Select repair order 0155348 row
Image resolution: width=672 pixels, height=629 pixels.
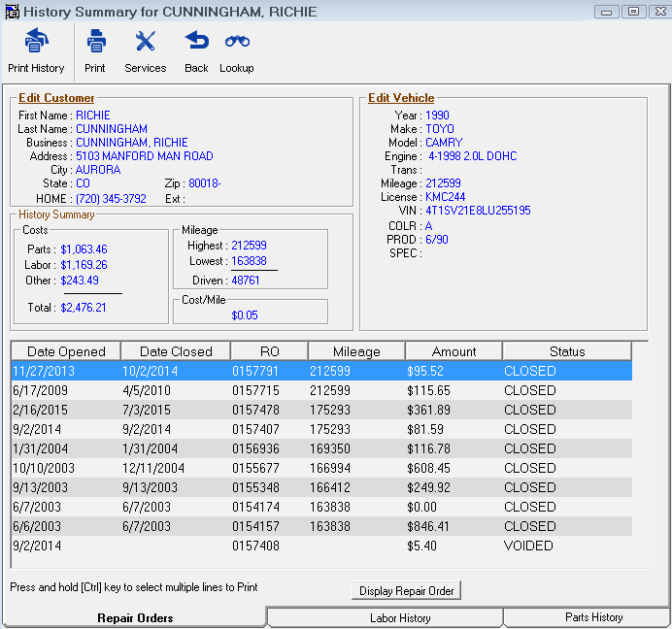pos(321,487)
